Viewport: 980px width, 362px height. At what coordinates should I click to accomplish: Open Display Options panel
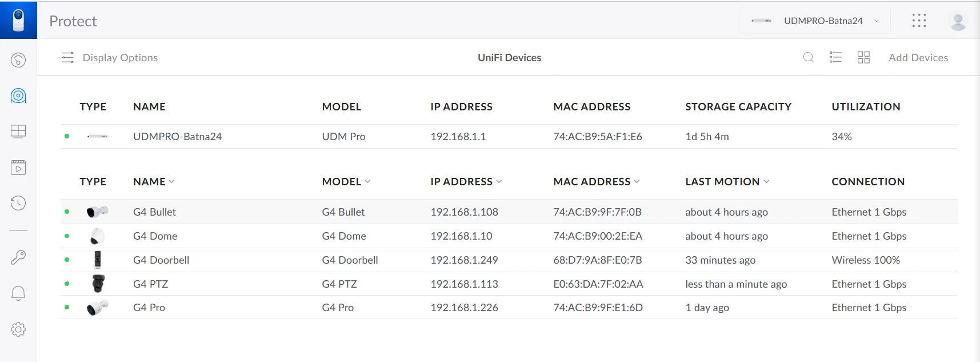(110, 58)
